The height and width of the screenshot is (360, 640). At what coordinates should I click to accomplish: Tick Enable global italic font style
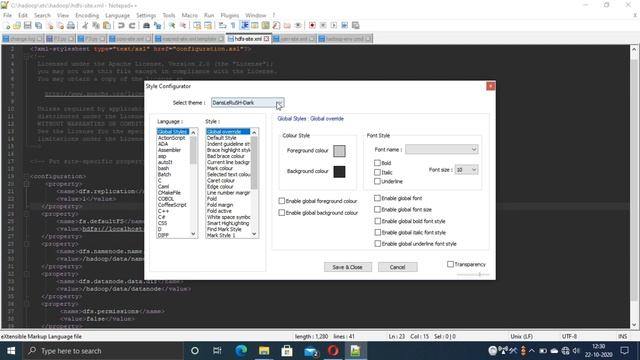(378, 232)
